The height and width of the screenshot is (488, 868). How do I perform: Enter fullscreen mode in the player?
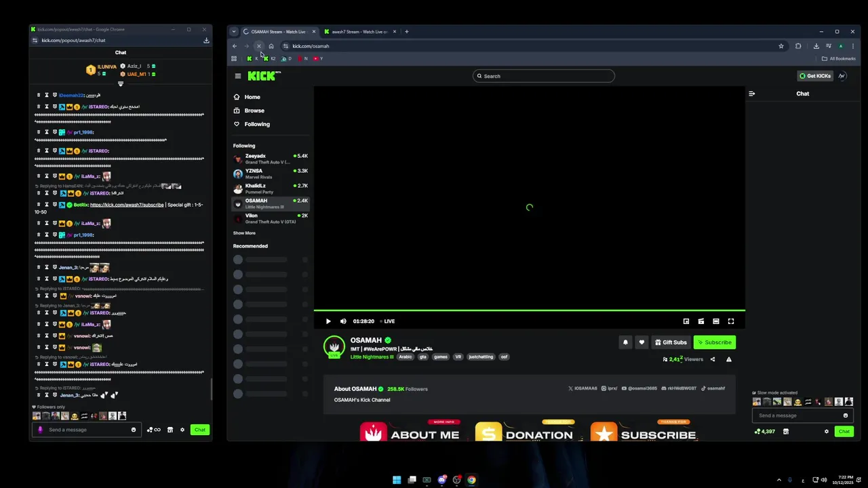731,321
